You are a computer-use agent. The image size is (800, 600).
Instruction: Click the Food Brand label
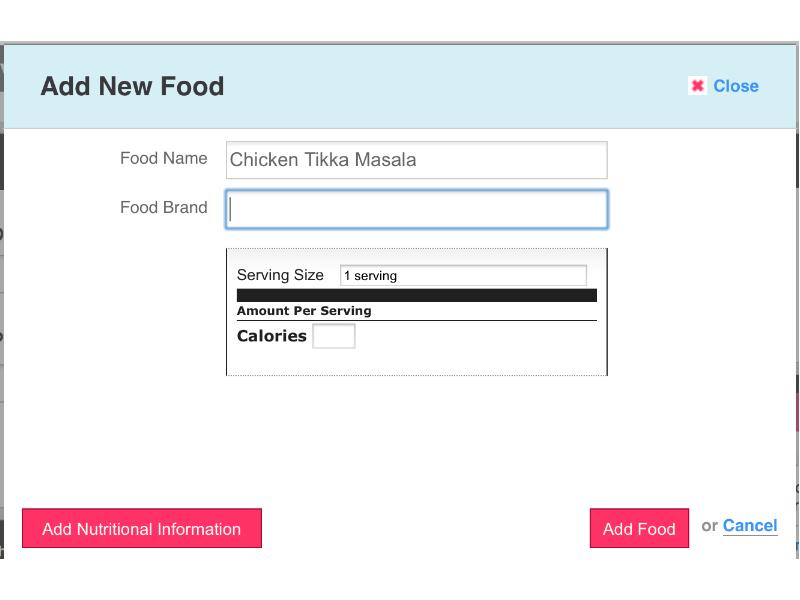(163, 208)
